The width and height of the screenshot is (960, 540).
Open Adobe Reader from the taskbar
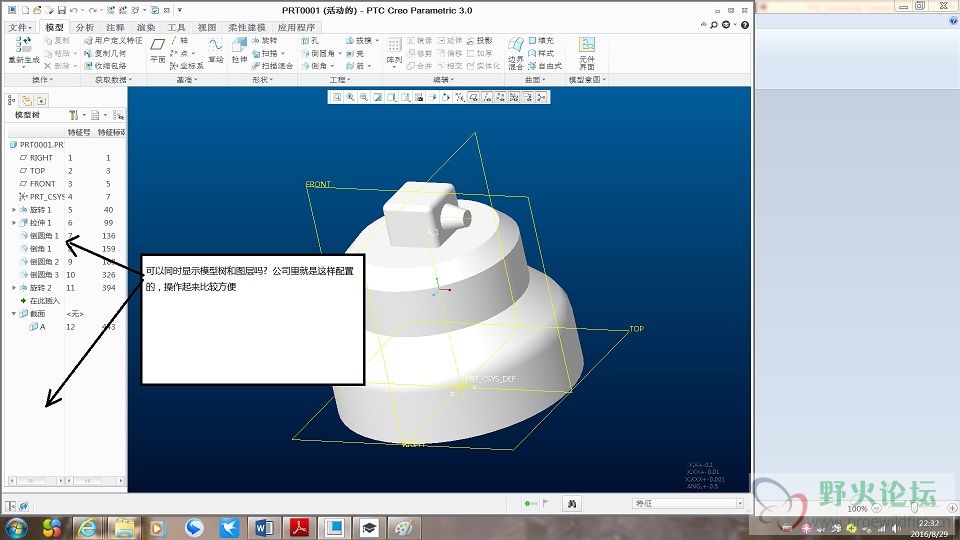[x=299, y=527]
